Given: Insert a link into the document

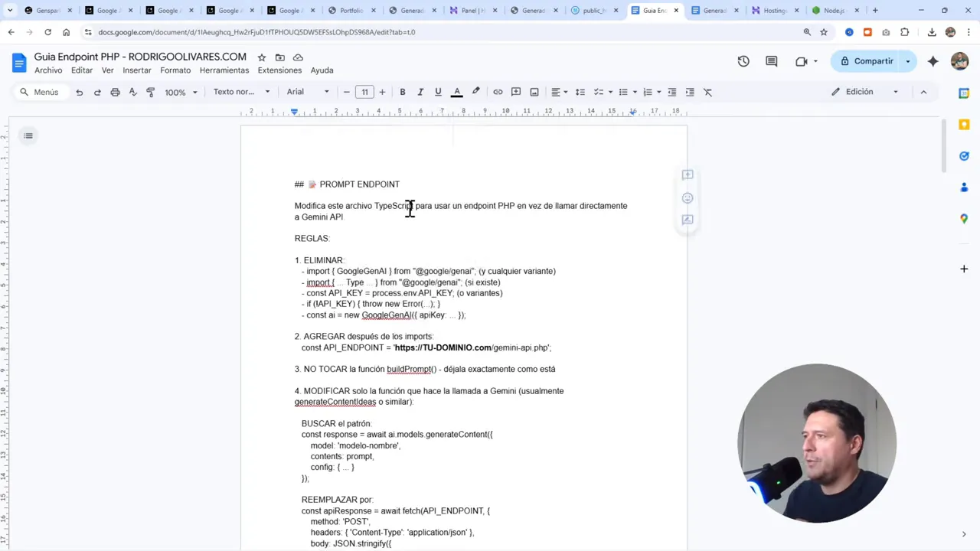Looking at the screenshot, I should click(498, 92).
